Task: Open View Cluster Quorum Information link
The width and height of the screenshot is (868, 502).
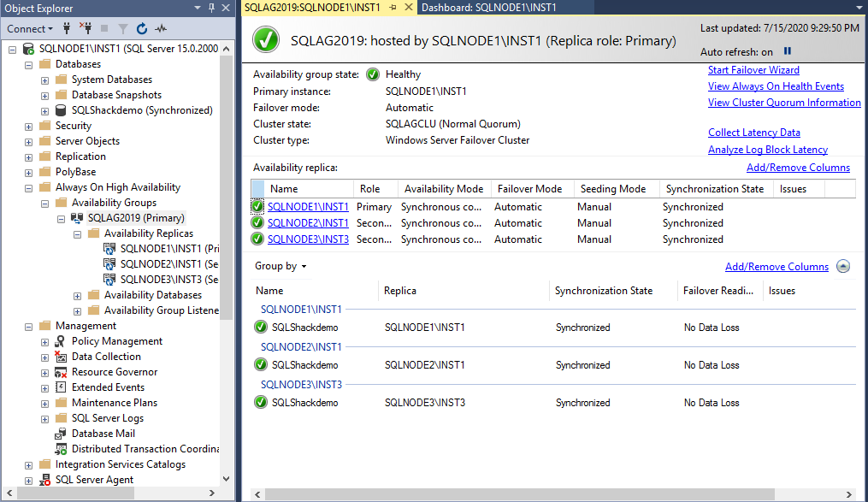Action: click(x=784, y=103)
